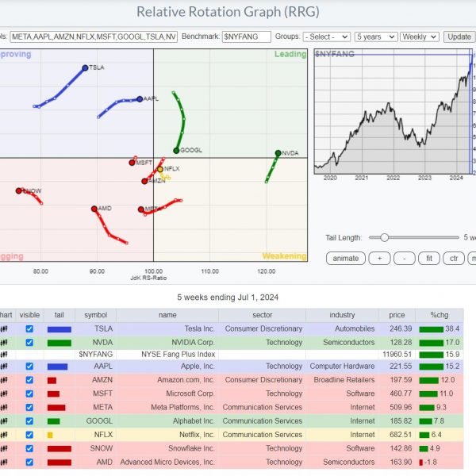Image resolution: width=476 pixels, height=476 pixels.
Task: Open chart icon in AAPL row
Action: [4, 367]
